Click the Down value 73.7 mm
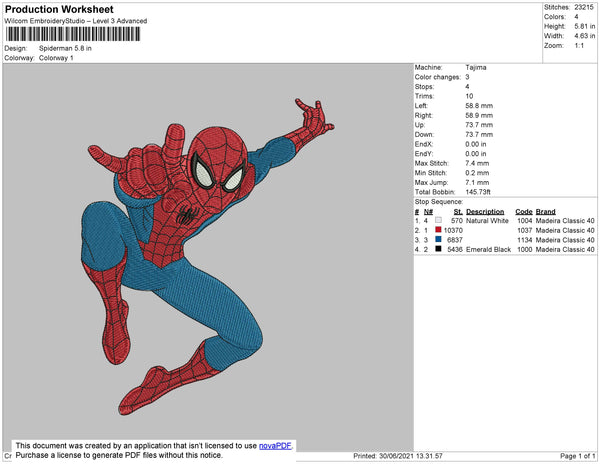This screenshot has height=464, width=600. click(x=479, y=134)
